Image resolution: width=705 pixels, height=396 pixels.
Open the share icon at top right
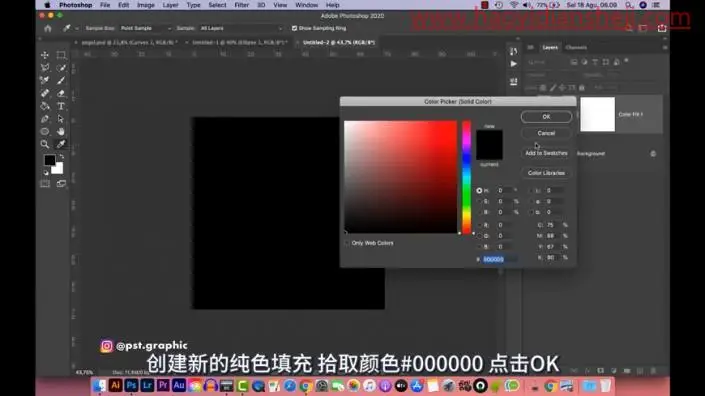tap(662, 28)
